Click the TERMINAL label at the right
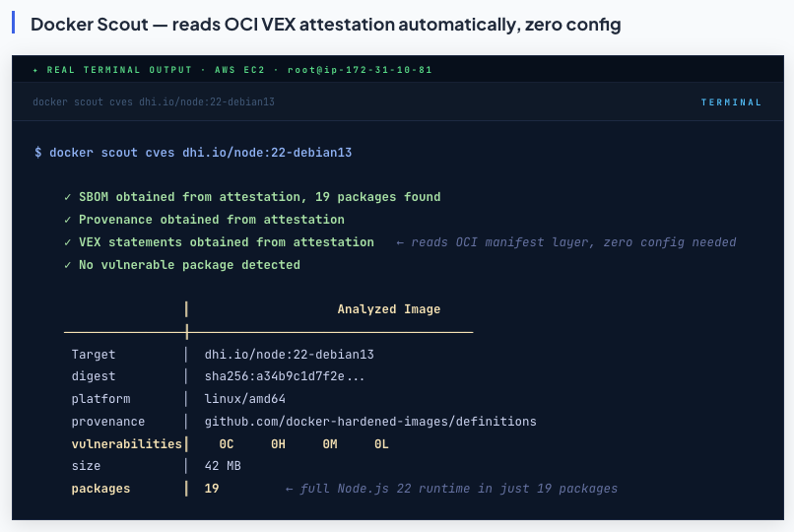Image resolution: width=794 pixels, height=532 pixels. coord(731,102)
